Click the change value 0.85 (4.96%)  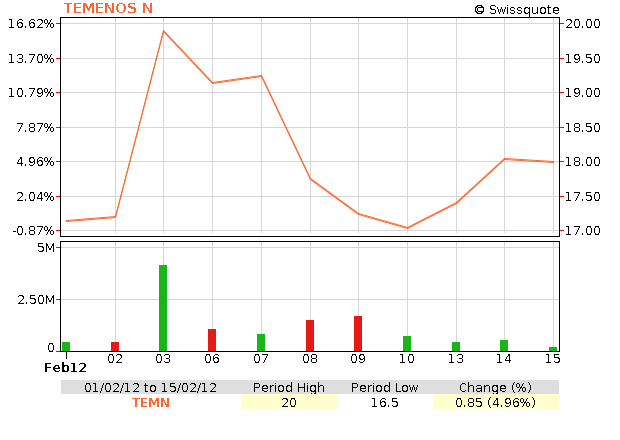point(495,402)
